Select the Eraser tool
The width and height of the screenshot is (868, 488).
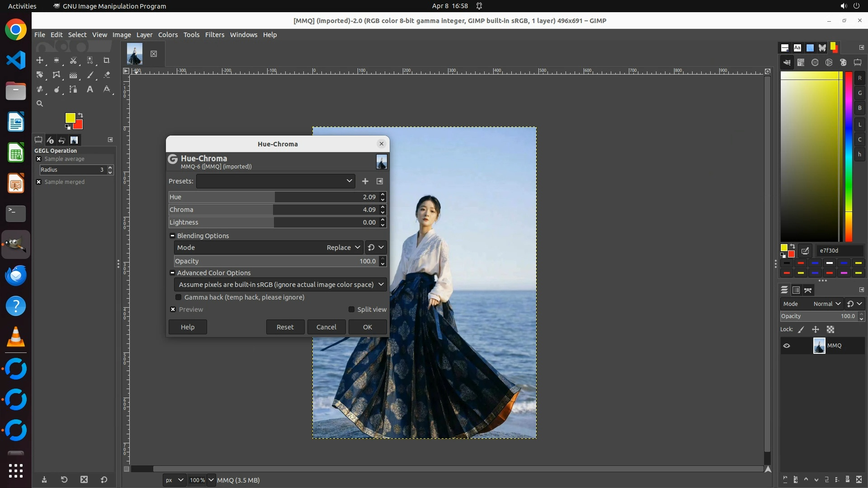pyautogui.click(x=107, y=75)
